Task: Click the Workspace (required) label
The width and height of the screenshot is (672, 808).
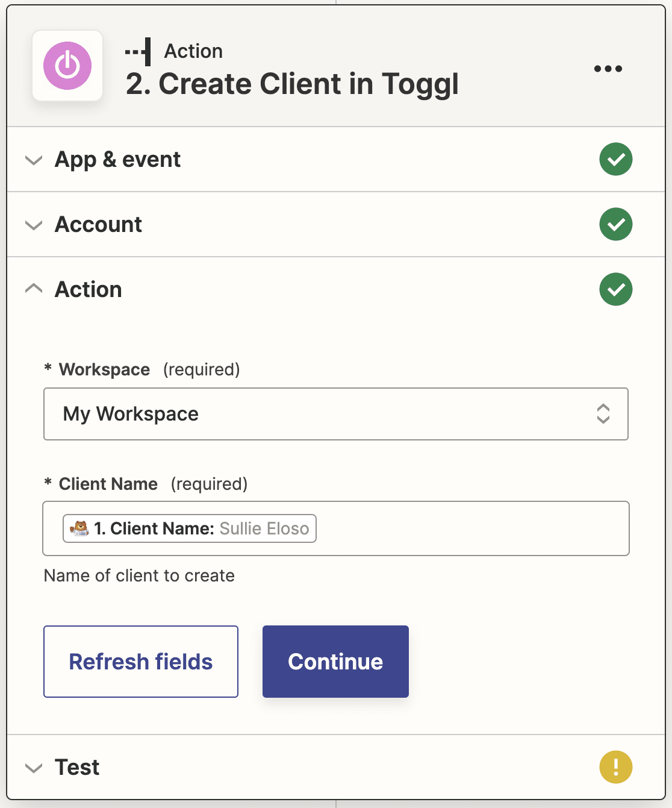Action: point(142,369)
